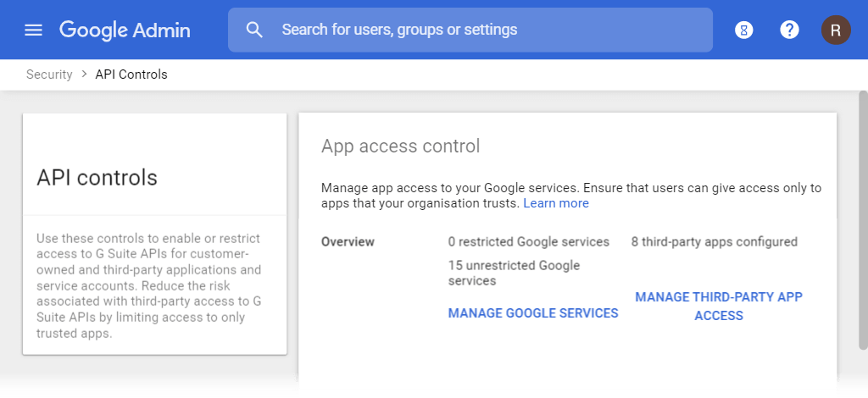Screen dimensions: 868x398
Task: Click MANAGE THIRD-PARTY APP ACCESS
Action: pos(719,307)
